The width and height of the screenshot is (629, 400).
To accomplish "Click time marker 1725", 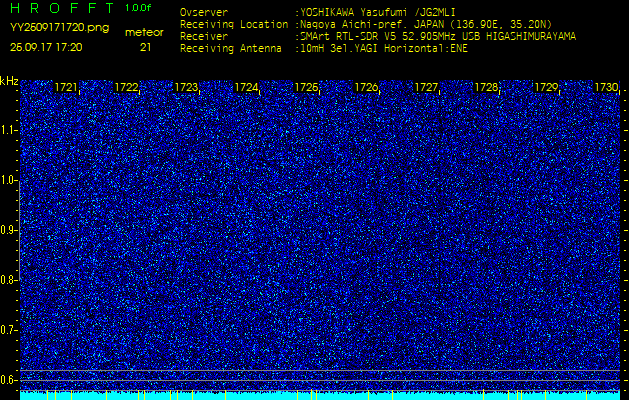I will tap(306, 87).
